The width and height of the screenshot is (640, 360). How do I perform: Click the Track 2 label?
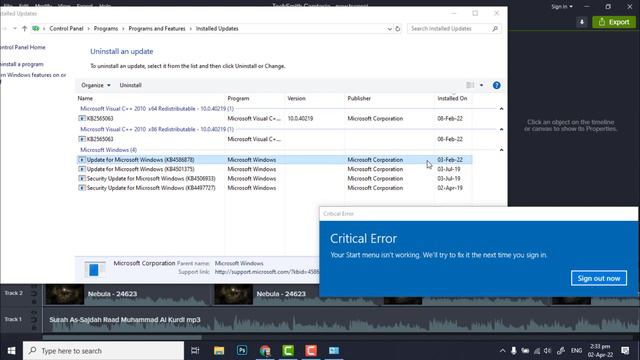(13, 293)
